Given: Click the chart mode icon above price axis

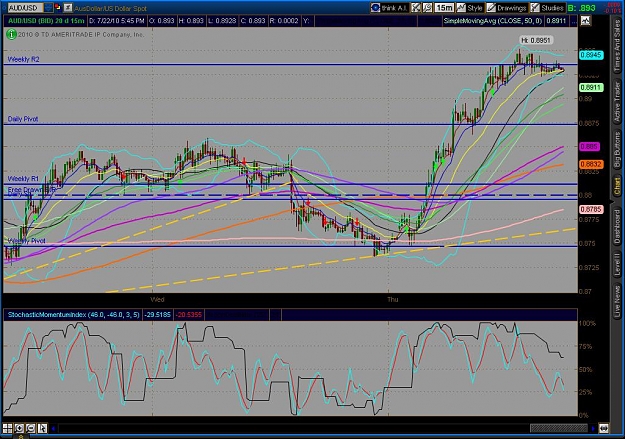Looking at the screenshot, I should tap(585, 21).
